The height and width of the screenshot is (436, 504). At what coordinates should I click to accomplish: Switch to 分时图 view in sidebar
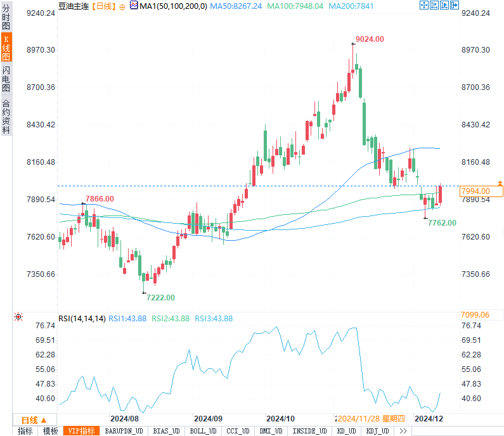pyautogui.click(x=6, y=16)
